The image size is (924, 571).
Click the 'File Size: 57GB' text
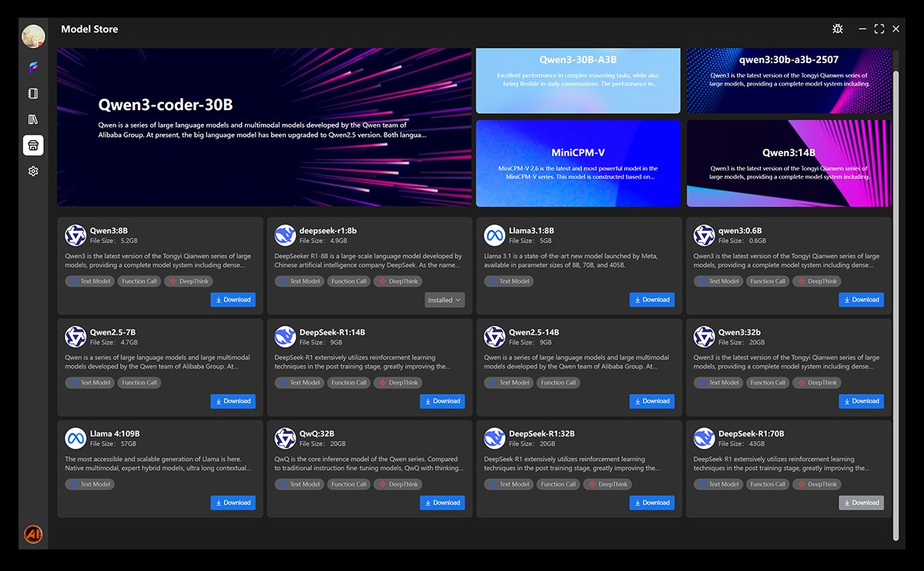112,444
